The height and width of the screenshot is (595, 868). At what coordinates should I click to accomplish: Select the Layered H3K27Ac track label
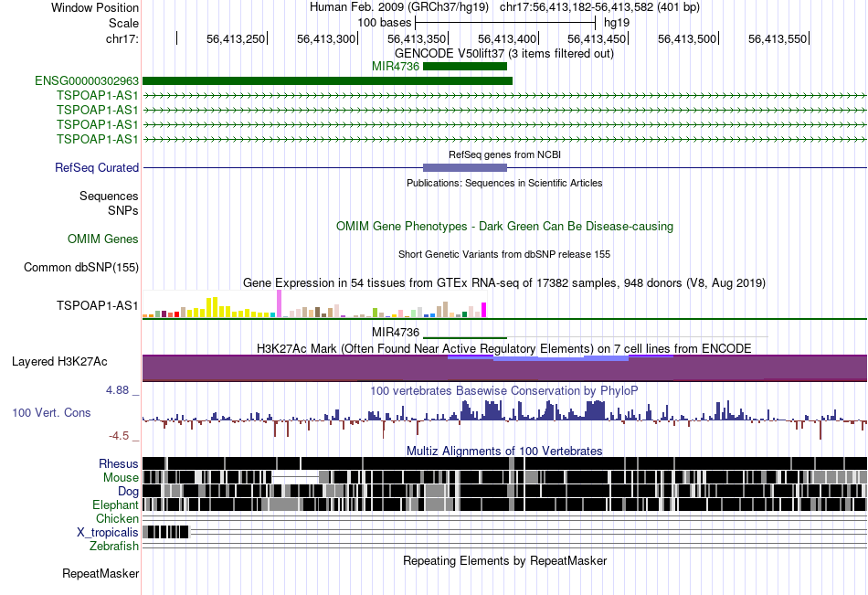click(x=59, y=362)
